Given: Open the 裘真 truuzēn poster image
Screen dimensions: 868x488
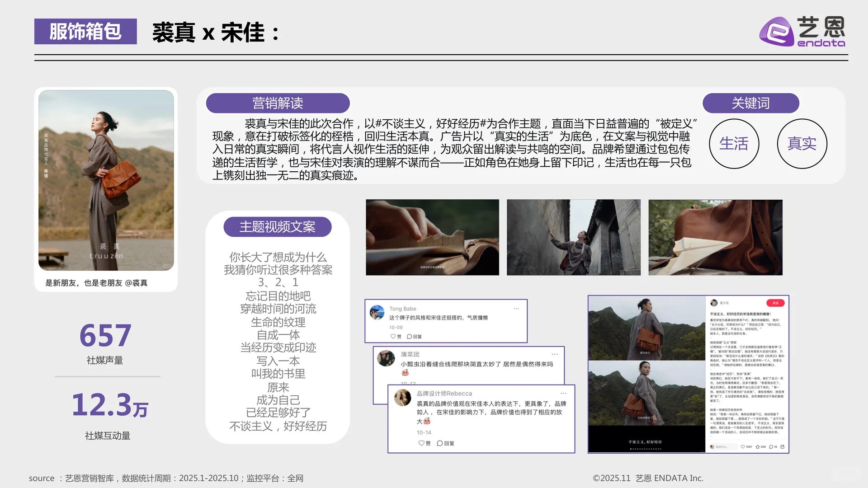Looking at the screenshot, I should click(106, 180).
